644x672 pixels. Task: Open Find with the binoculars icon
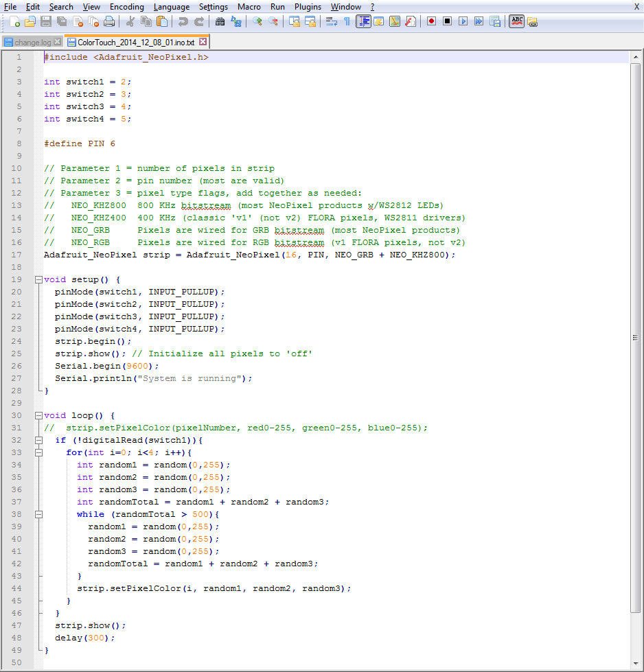pos(220,21)
